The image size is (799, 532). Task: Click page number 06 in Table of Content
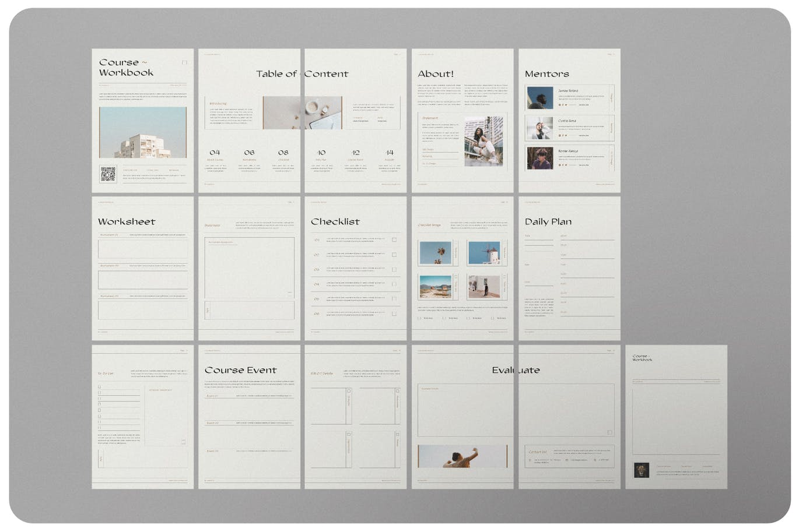point(249,153)
